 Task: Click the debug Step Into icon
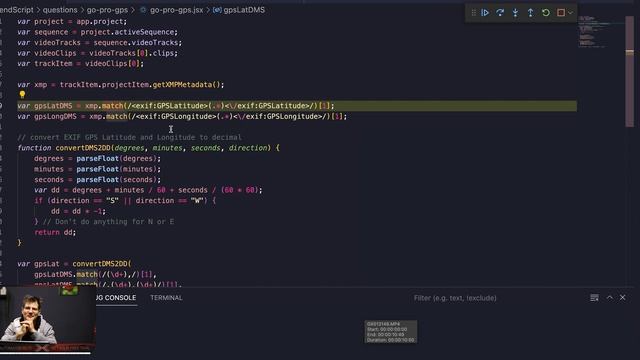(x=515, y=13)
